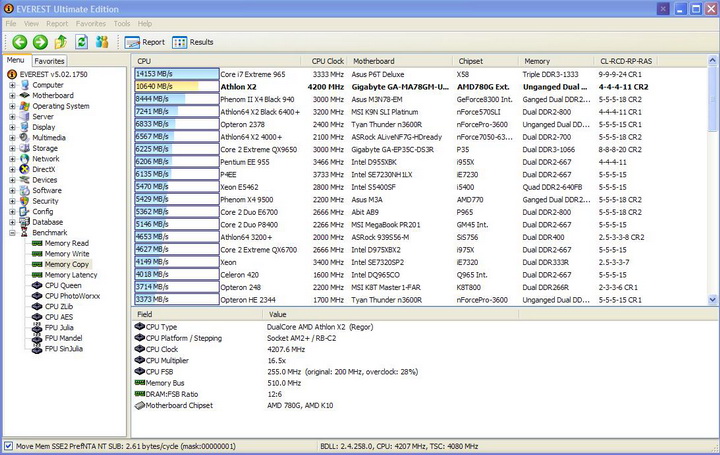Collapse the Benchmark tree node
The height and width of the screenshot is (455, 720).
(12, 233)
